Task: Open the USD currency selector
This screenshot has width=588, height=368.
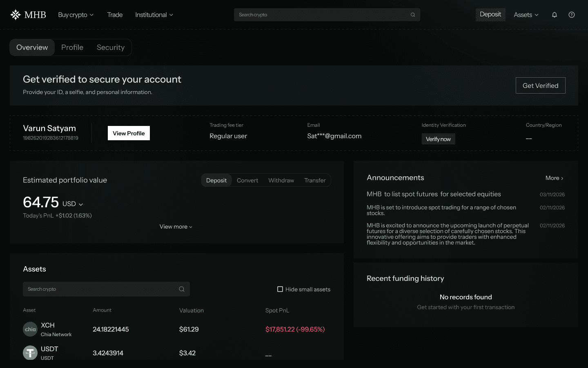Action: [73, 203]
